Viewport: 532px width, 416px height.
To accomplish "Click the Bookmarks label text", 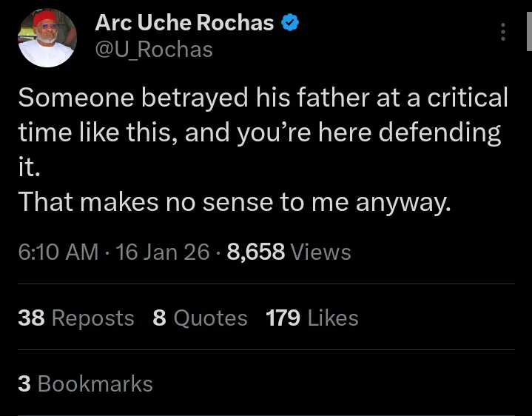I will 95,384.
